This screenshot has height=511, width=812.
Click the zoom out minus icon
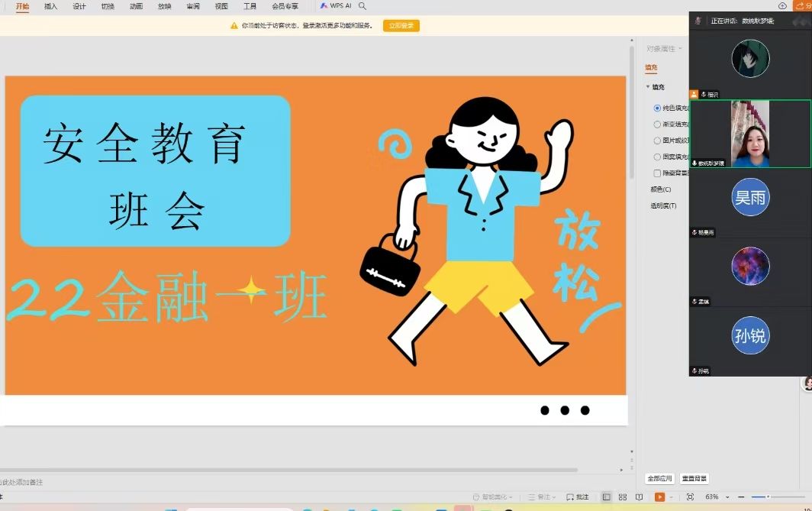[x=741, y=497]
